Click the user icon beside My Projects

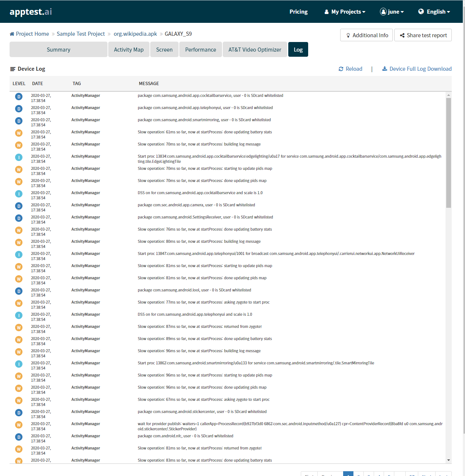pyautogui.click(x=327, y=12)
